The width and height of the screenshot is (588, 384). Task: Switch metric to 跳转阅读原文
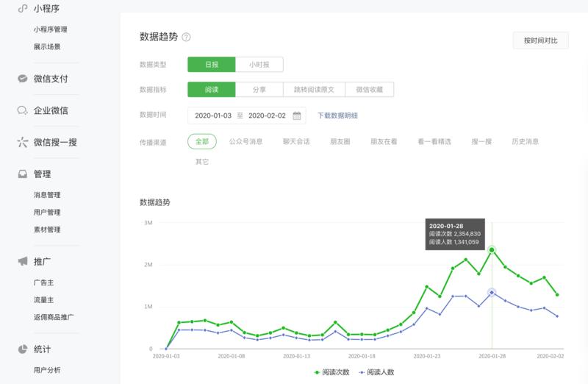[x=315, y=89]
